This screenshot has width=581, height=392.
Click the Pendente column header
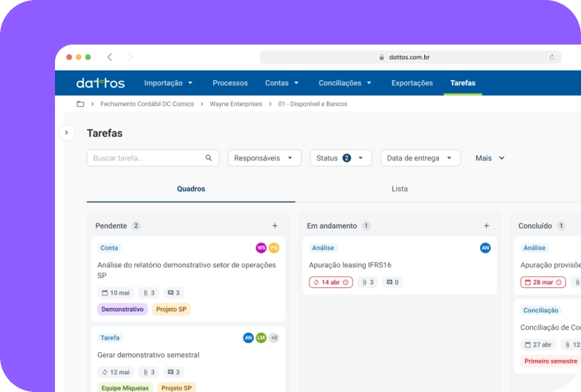111,226
